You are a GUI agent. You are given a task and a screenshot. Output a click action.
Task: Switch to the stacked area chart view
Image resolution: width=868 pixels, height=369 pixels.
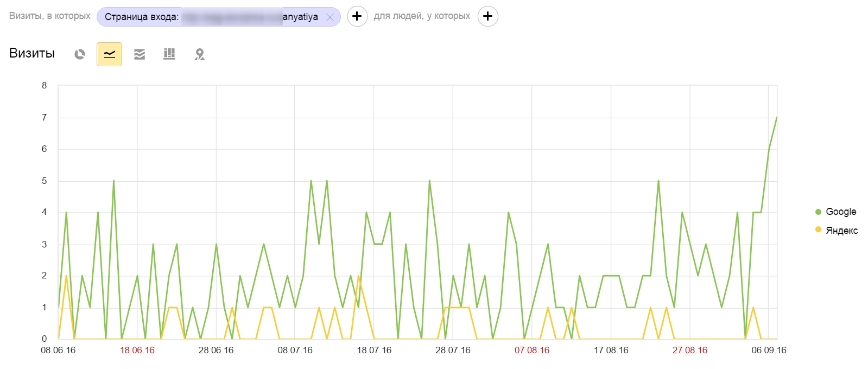pyautogui.click(x=140, y=54)
